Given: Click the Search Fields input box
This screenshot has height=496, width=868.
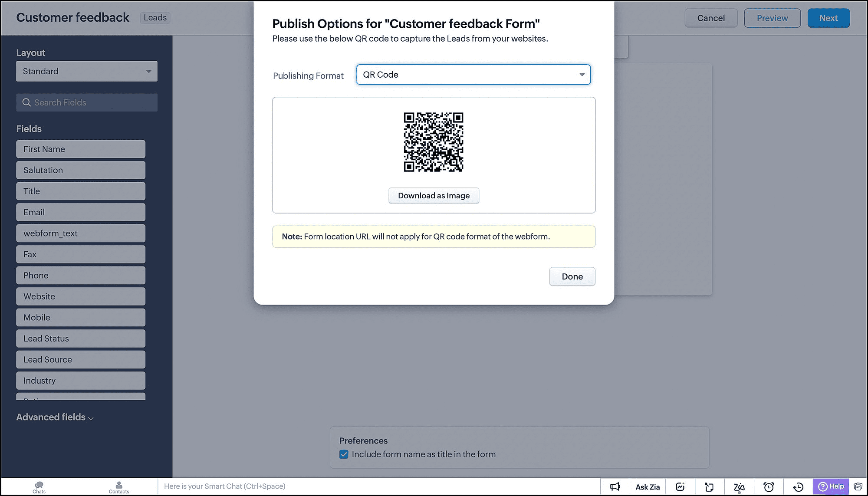Looking at the screenshot, I should [x=87, y=102].
